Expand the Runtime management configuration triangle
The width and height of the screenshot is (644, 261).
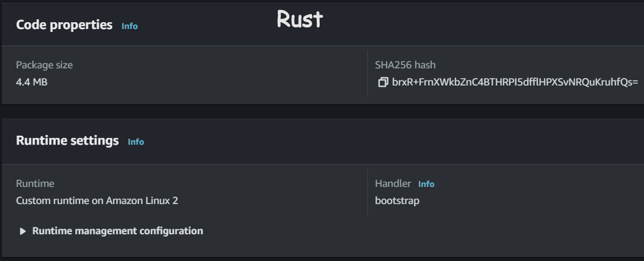tap(23, 231)
